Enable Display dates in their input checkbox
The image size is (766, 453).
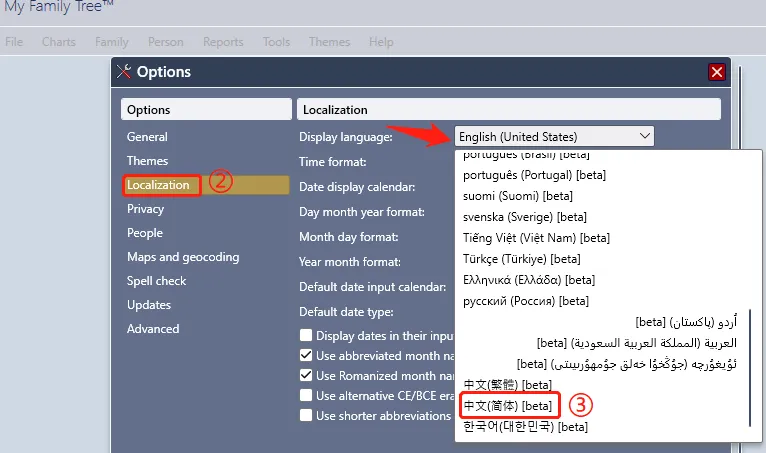click(x=306, y=335)
